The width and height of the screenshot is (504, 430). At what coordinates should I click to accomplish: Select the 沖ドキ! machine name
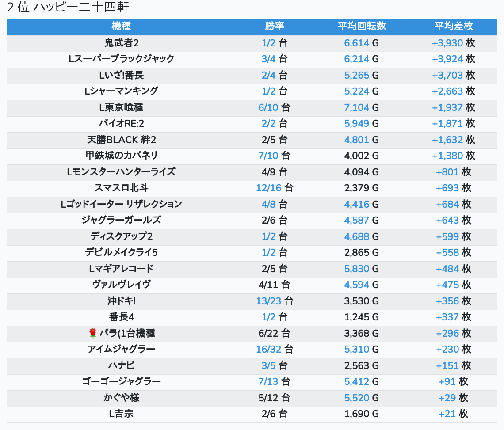click(x=121, y=301)
